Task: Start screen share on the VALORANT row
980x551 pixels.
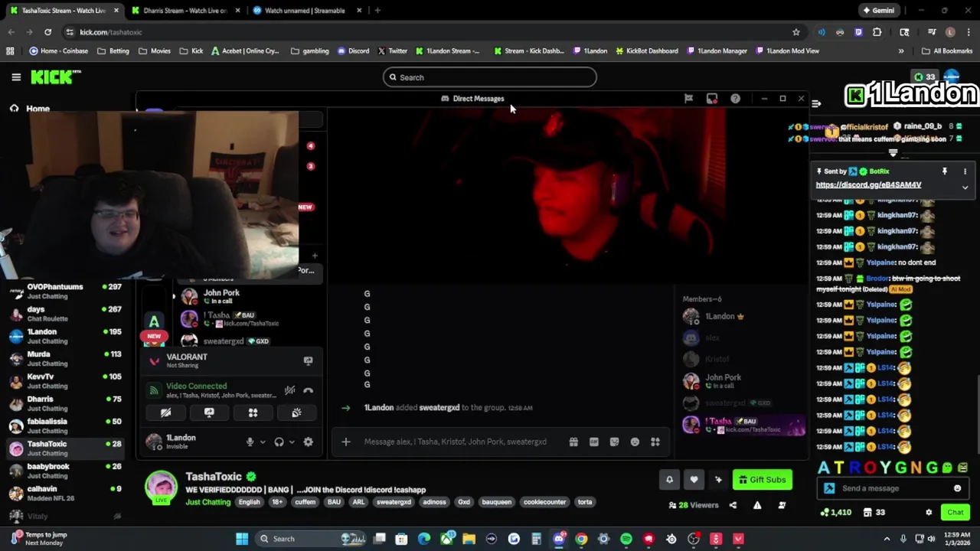Action: [x=308, y=360]
